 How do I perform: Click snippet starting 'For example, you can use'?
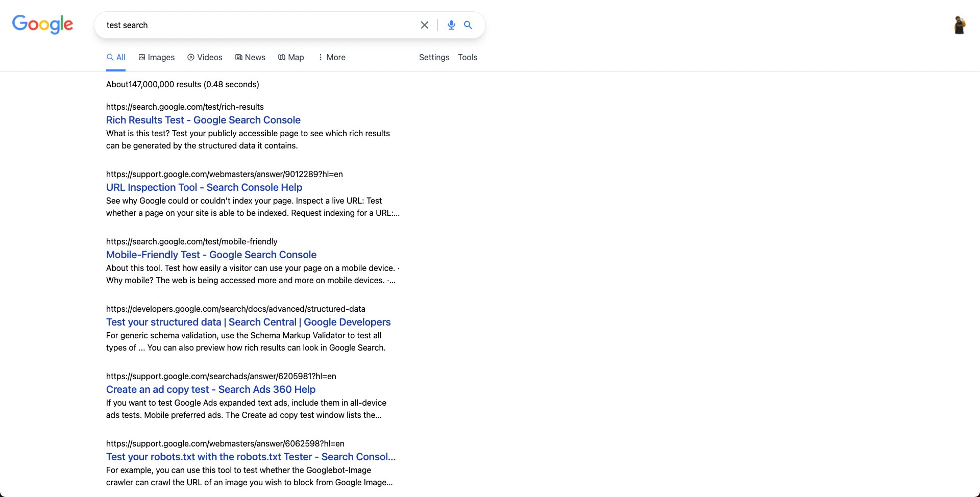(250, 476)
